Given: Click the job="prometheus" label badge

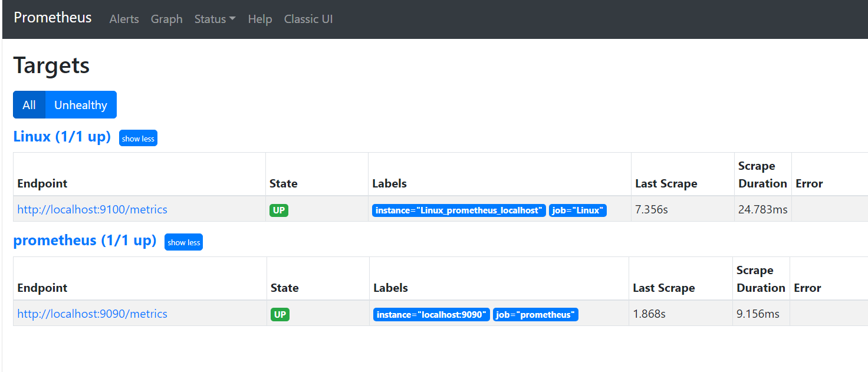Looking at the screenshot, I should [535, 315].
